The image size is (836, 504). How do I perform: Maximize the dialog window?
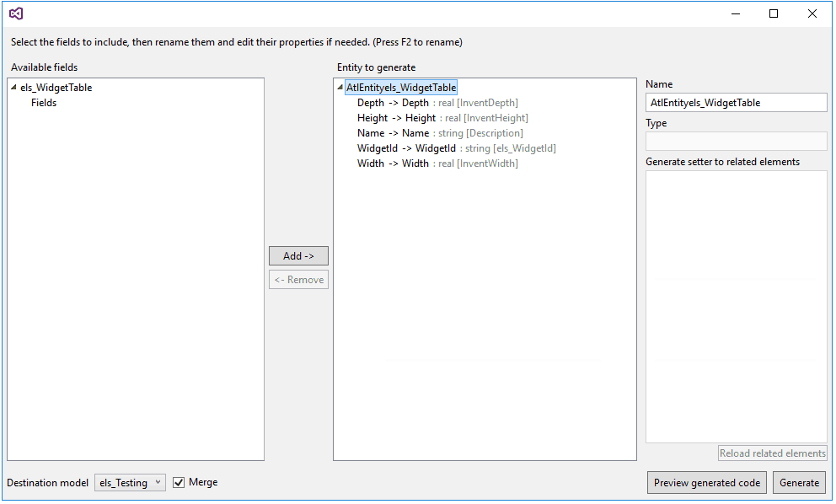coord(774,13)
